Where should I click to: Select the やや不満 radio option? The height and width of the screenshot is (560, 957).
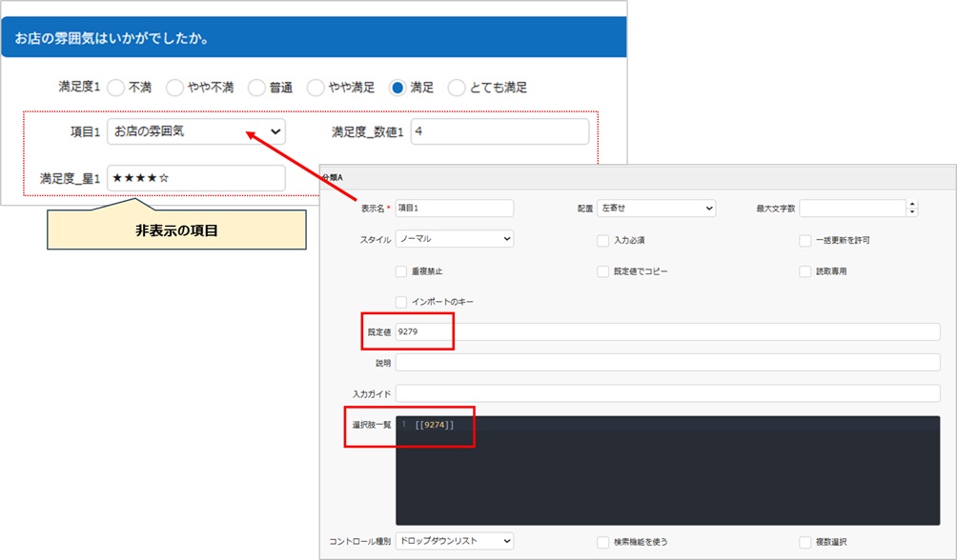tap(174, 88)
